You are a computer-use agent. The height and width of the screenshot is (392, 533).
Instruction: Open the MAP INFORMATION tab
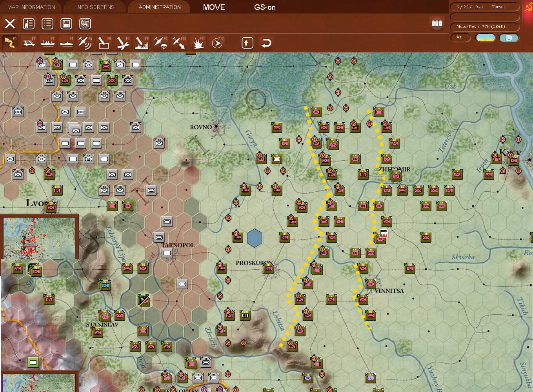point(31,7)
